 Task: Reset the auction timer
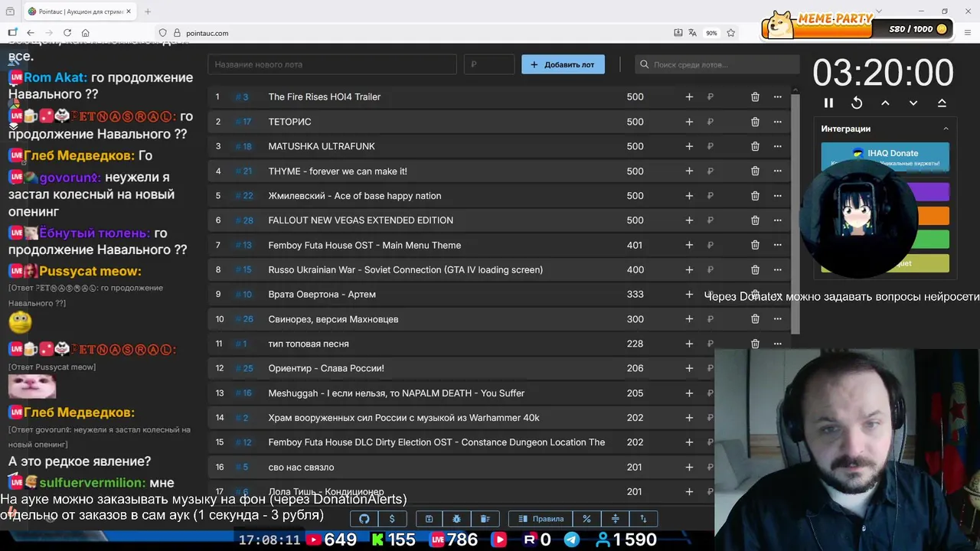[857, 103]
